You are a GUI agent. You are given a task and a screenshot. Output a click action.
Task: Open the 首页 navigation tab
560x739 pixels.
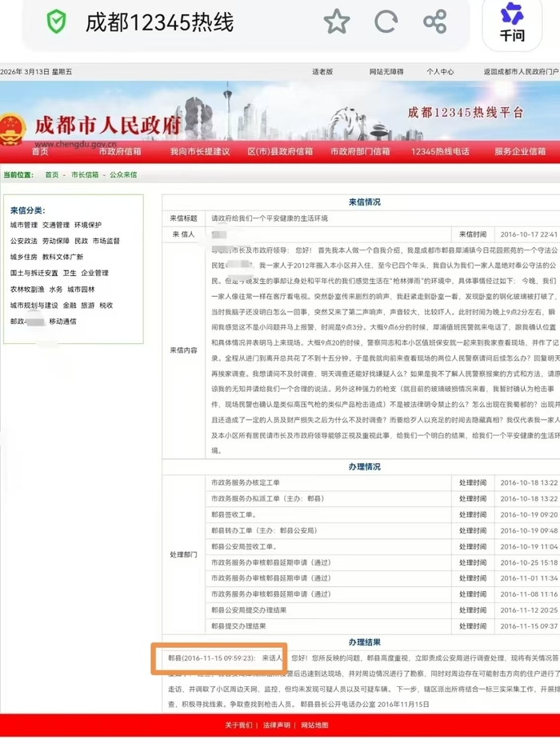(39, 151)
